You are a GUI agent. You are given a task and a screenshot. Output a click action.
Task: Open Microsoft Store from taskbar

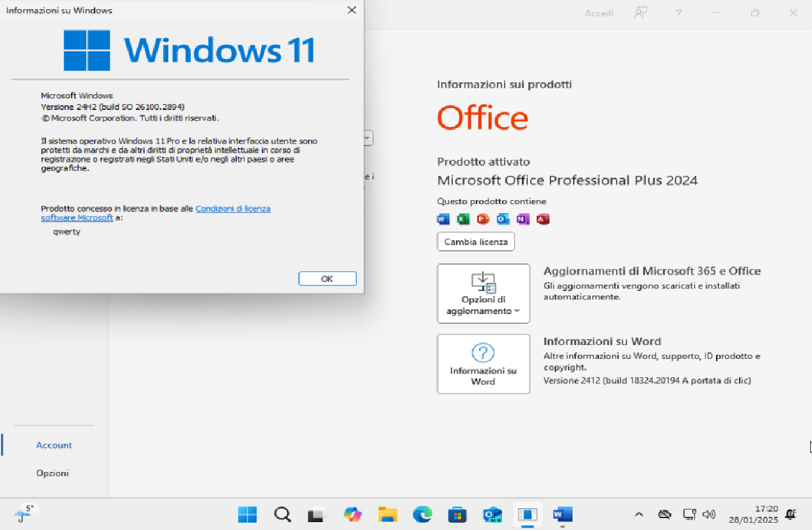458,514
